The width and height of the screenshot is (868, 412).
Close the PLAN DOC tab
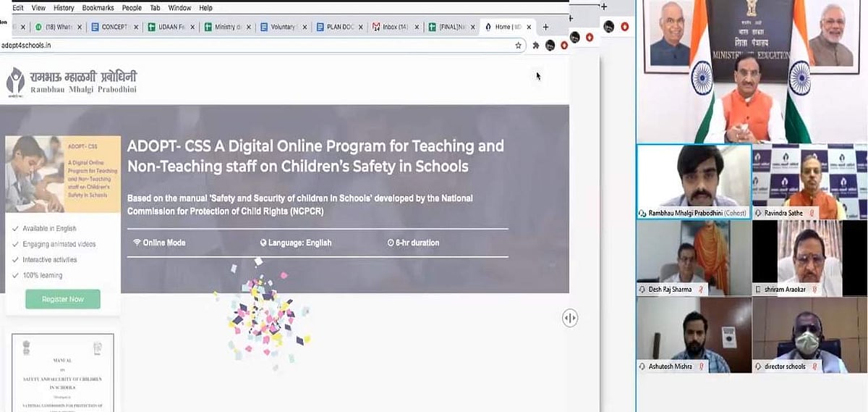point(359,28)
